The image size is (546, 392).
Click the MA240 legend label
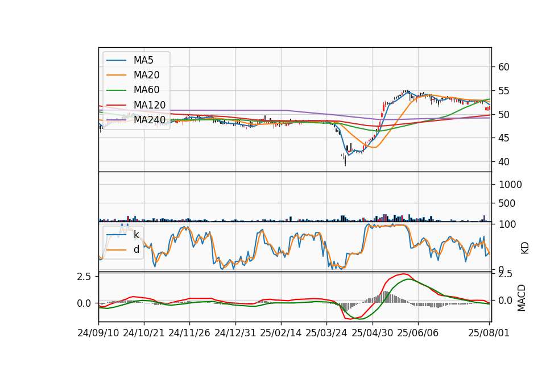coord(150,120)
